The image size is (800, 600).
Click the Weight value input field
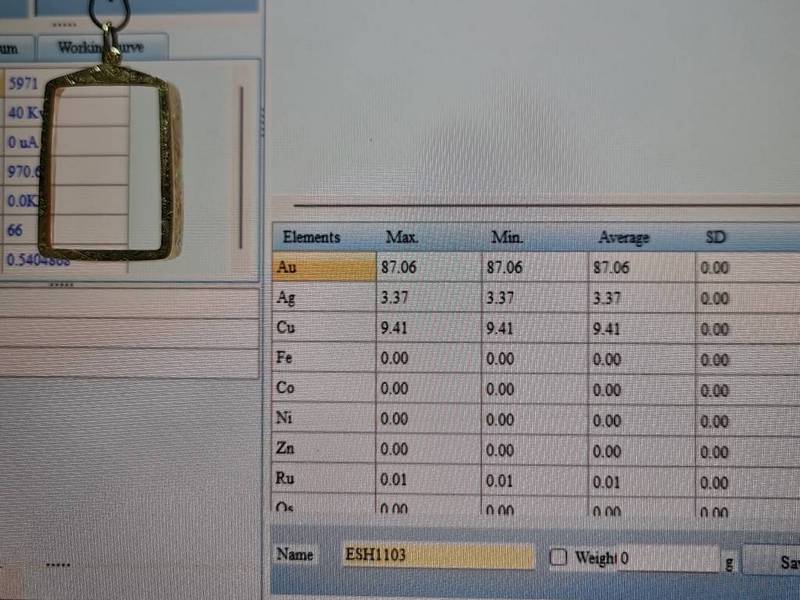667,558
